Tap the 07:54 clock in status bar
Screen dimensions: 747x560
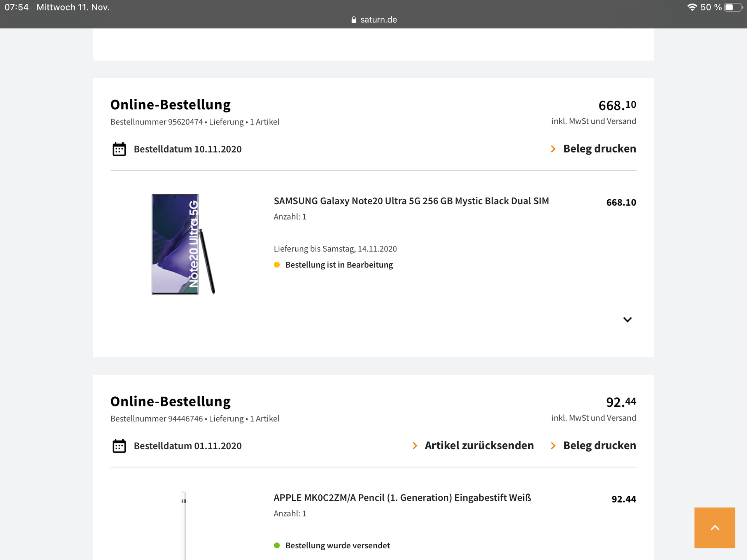(x=17, y=7)
